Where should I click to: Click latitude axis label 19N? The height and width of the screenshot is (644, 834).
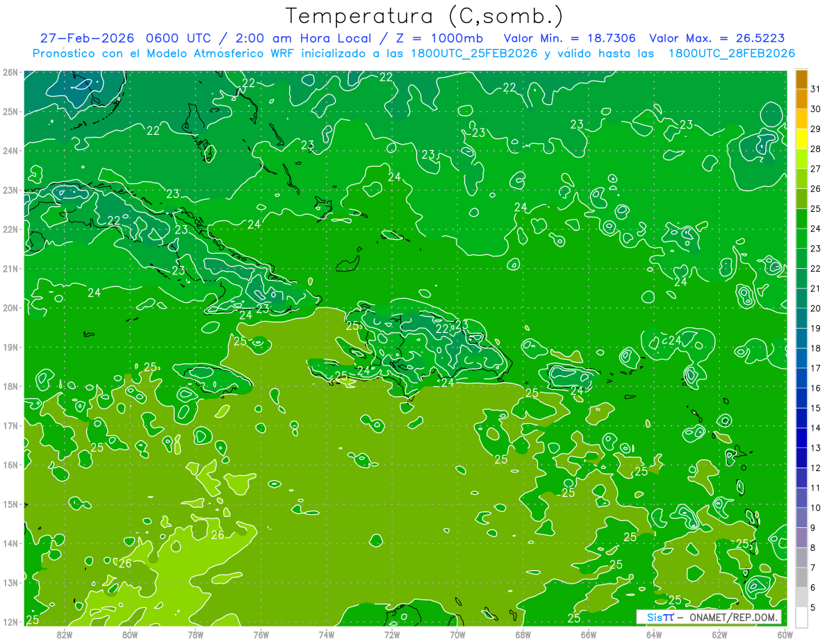click(10, 347)
